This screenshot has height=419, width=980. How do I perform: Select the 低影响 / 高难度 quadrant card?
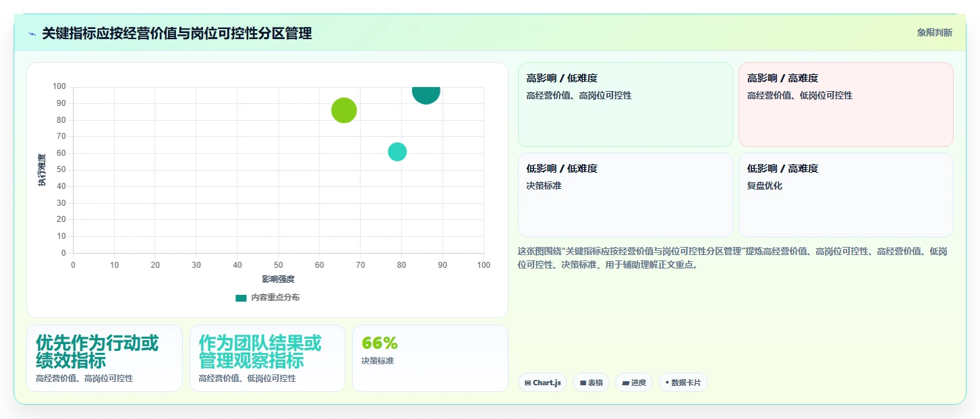(x=846, y=195)
